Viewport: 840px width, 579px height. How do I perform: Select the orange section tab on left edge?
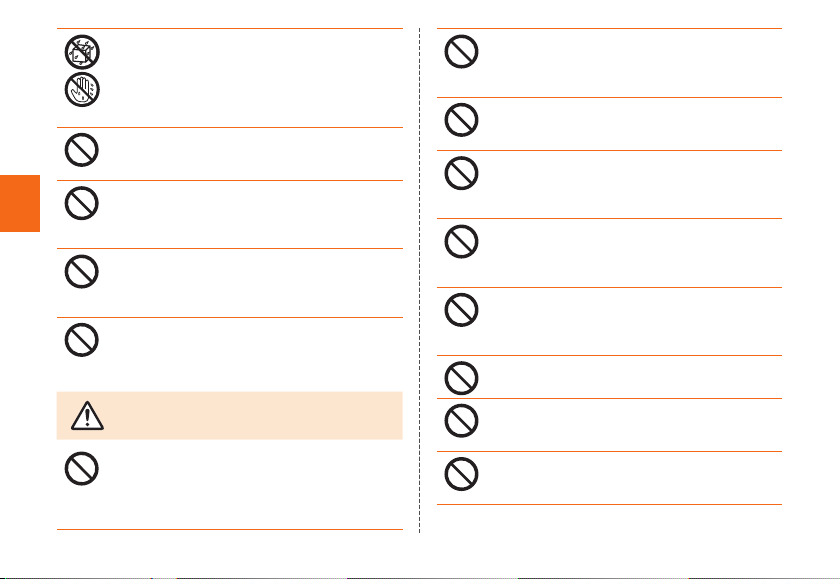20,203
